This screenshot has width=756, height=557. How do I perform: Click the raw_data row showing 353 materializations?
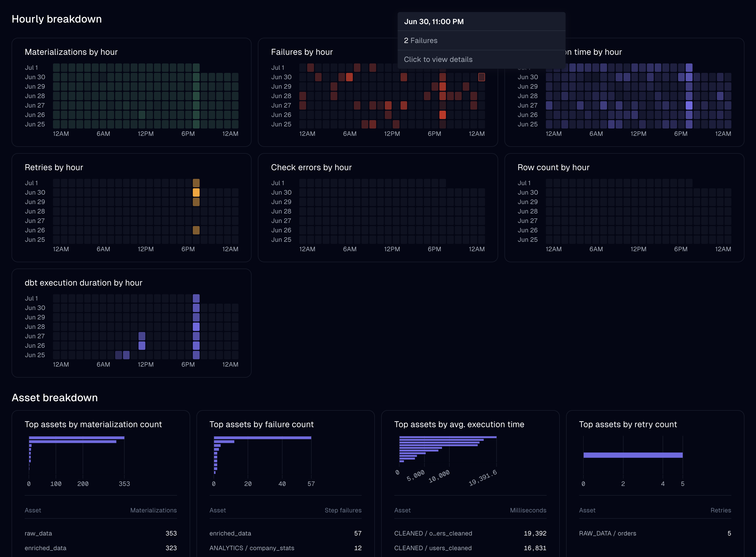point(101,533)
